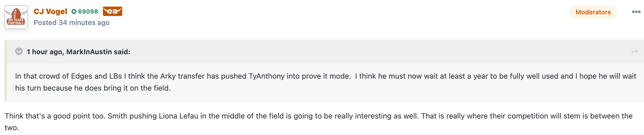Click the orange O&G longhorn badge
The width and height of the screenshot is (644, 135).
[113, 11]
